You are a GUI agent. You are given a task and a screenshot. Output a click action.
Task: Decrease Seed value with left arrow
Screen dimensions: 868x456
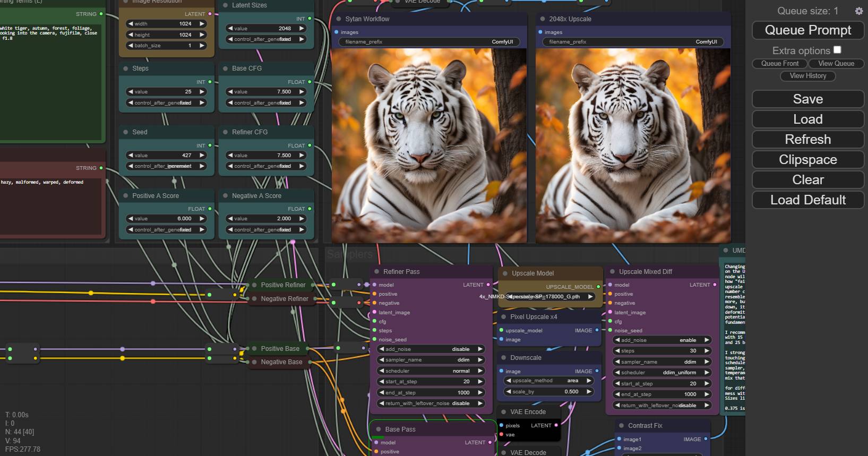[131, 156]
